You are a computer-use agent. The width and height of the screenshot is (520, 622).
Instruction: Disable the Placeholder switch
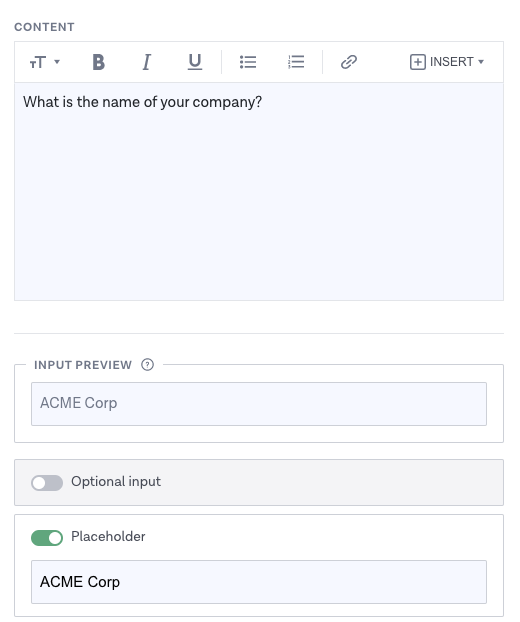pyautogui.click(x=47, y=538)
